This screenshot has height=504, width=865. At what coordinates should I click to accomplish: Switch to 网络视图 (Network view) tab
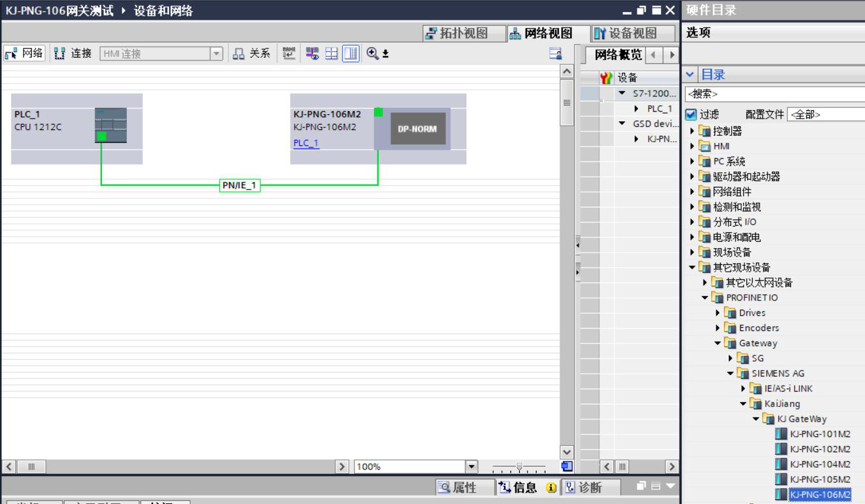(x=547, y=33)
